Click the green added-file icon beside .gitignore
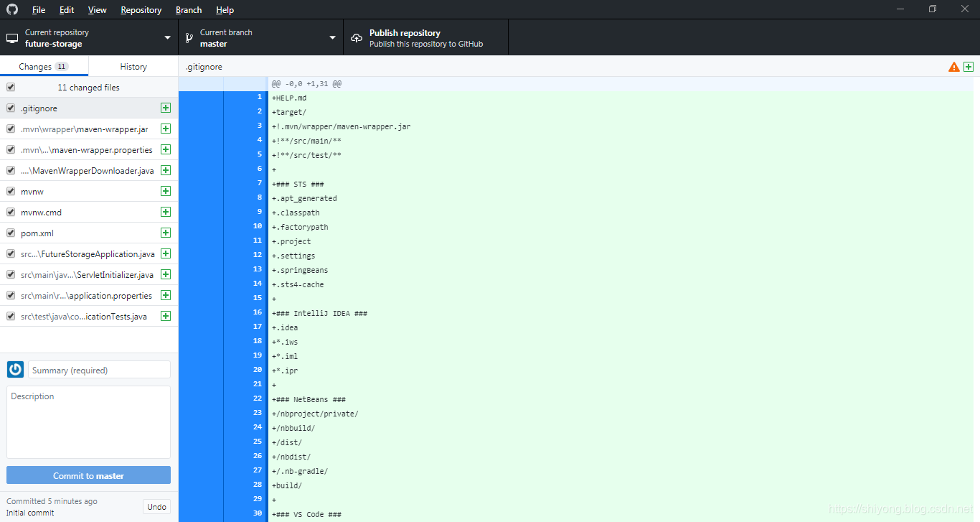The width and height of the screenshot is (980, 522). tap(166, 108)
